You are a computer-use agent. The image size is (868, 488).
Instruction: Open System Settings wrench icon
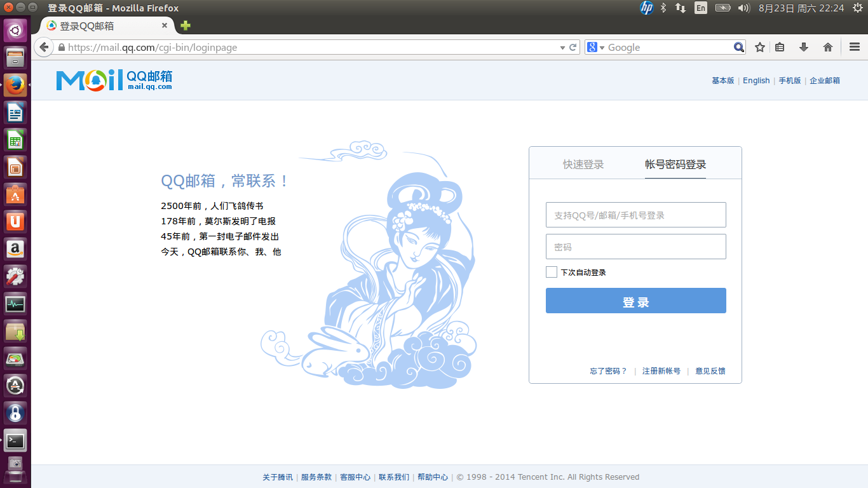(x=15, y=276)
